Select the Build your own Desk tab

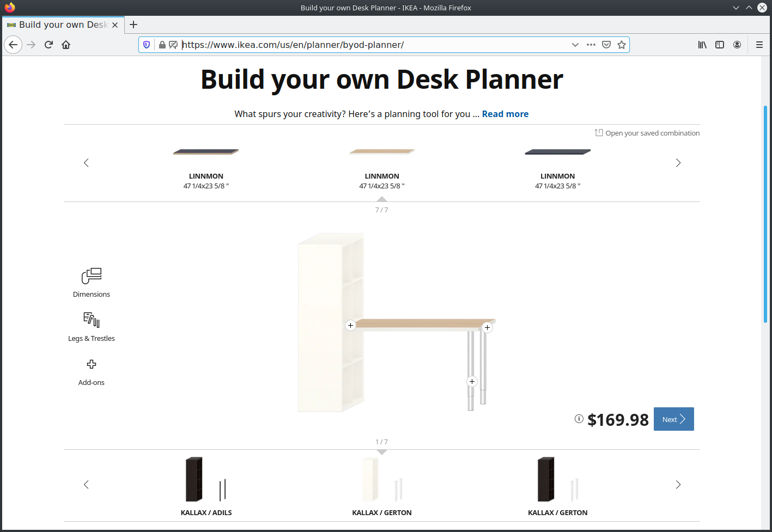(x=63, y=25)
